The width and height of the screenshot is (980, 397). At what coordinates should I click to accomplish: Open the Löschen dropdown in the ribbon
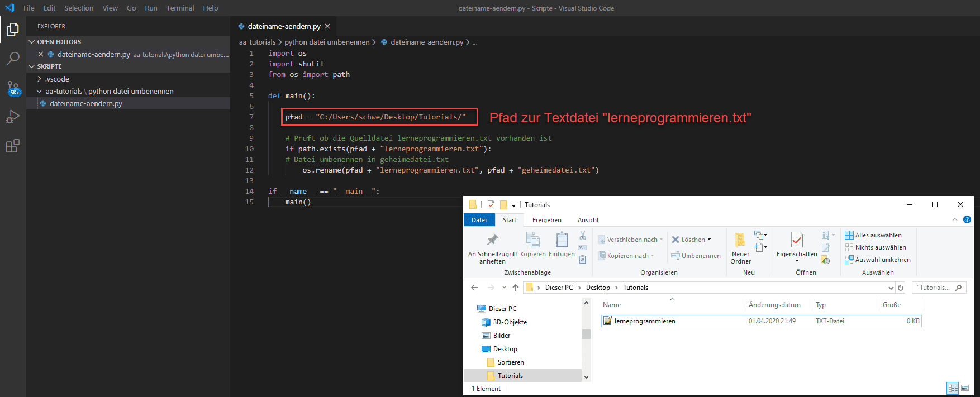coord(710,240)
